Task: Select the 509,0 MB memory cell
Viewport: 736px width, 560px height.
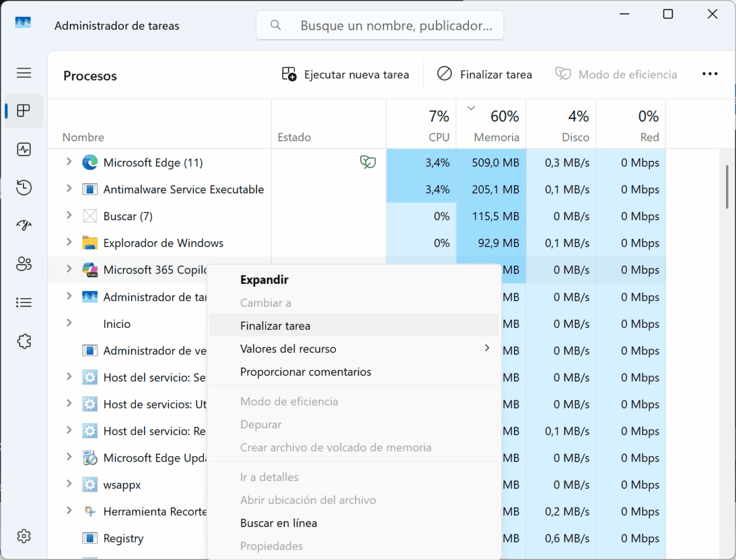Action: pyautogui.click(x=491, y=162)
